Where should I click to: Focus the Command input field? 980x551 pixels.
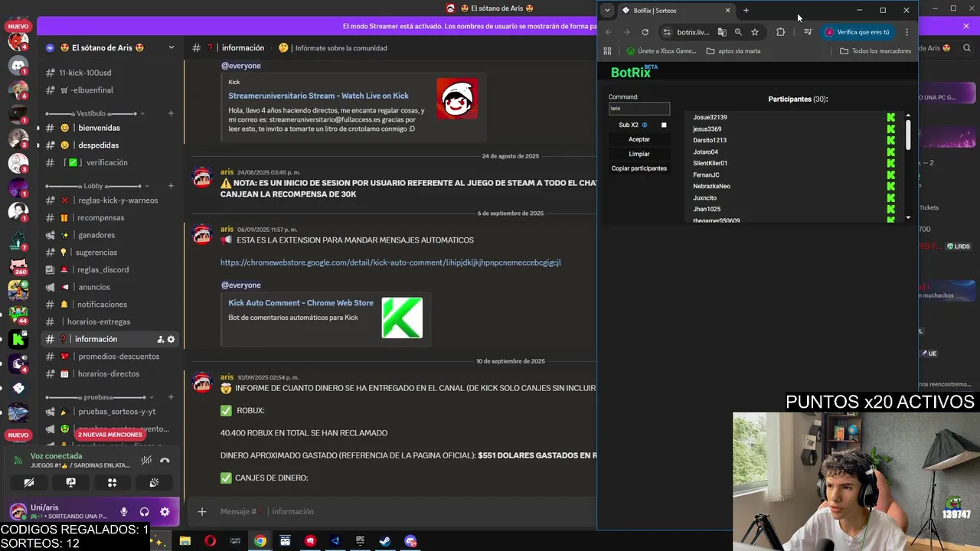[x=639, y=109]
